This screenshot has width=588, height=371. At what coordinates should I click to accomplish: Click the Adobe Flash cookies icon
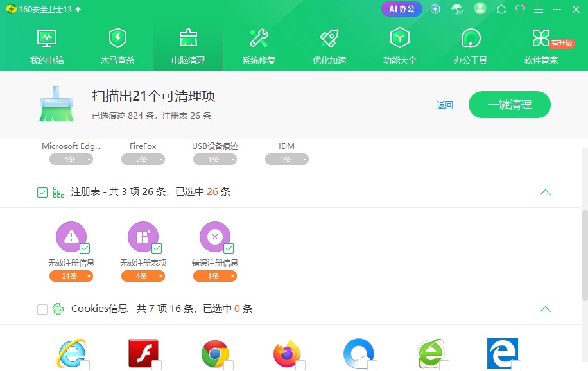coord(143,354)
